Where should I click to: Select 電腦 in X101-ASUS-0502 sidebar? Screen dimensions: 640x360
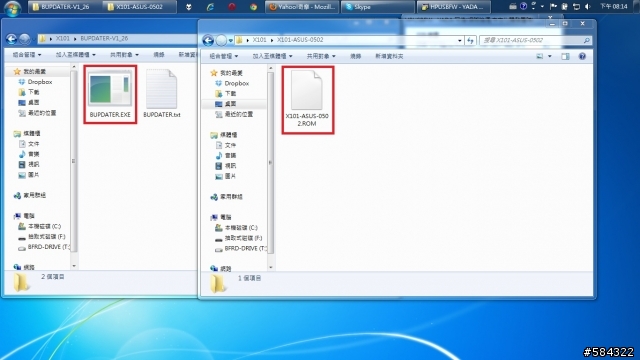coord(225,217)
